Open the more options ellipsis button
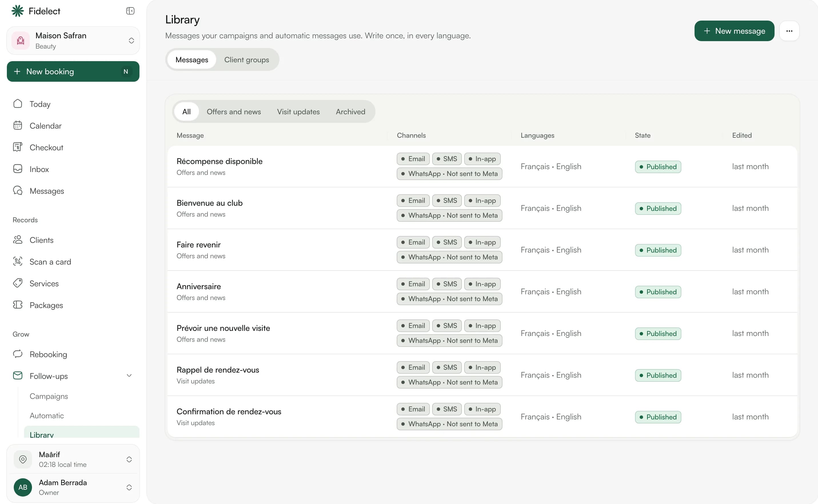This screenshot has width=818, height=504. pos(789,31)
